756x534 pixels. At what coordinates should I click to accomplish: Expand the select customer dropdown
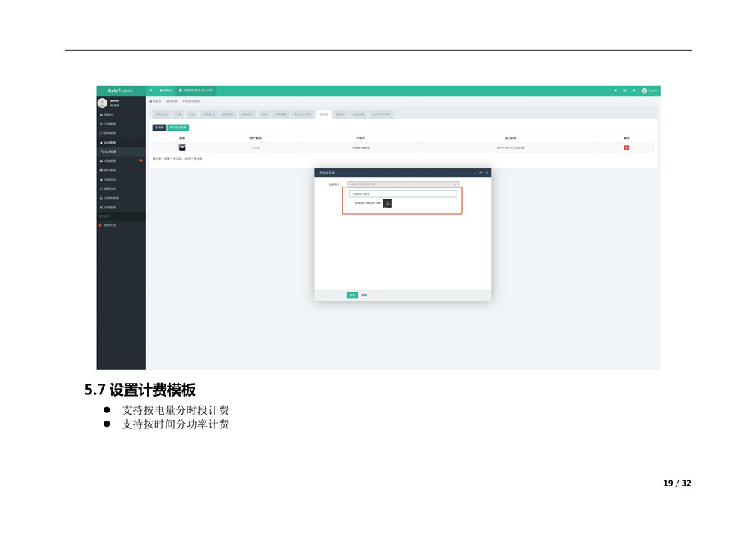[403, 184]
